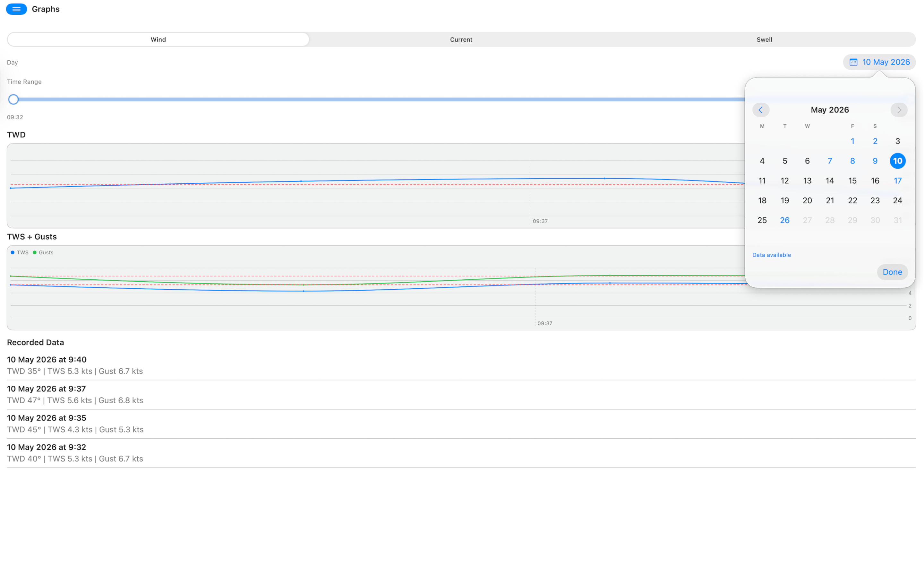Image resolution: width=924 pixels, height=578 pixels.
Task: Open the sidebar menu button
Action: [16, 9]
